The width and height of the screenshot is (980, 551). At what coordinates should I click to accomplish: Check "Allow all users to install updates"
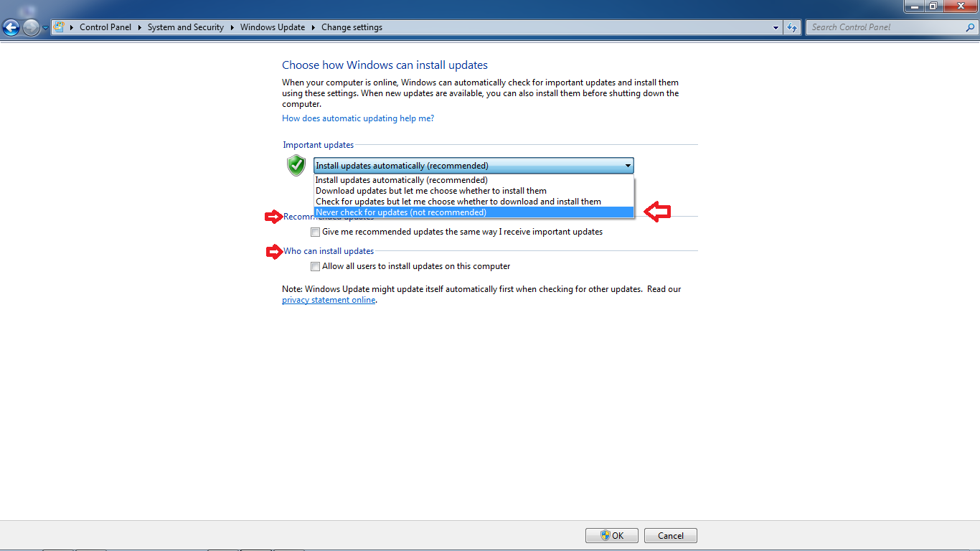[315, 266]
